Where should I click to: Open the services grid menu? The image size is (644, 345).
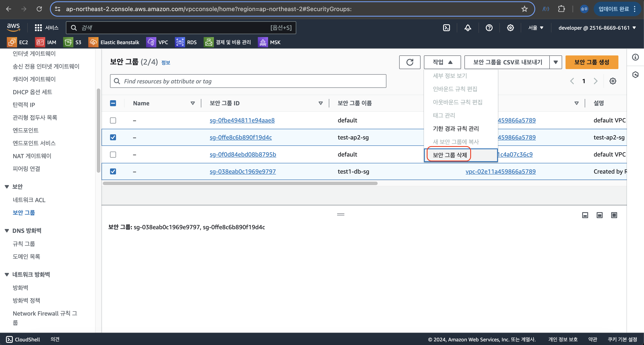tap(38, 28)
